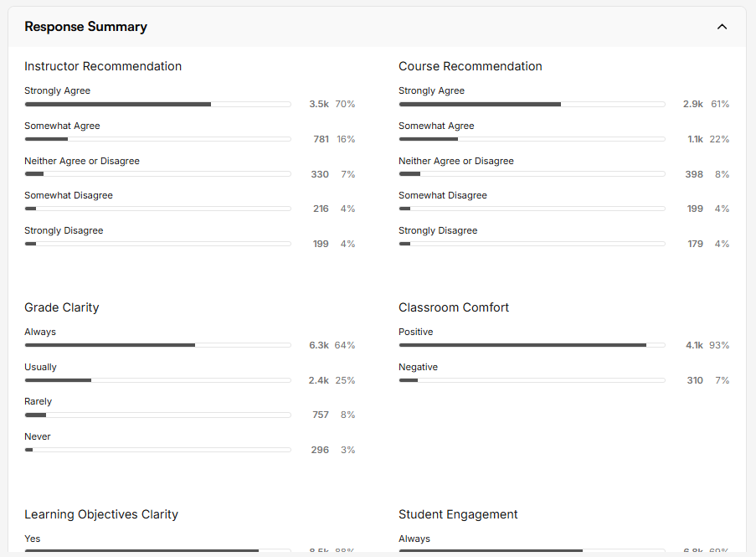Image resolution: width=756 pixels, height=557 pixels.
Task: Click the 3.5k Instructor Strongly Agree count
Action: (x=318, y=104)
